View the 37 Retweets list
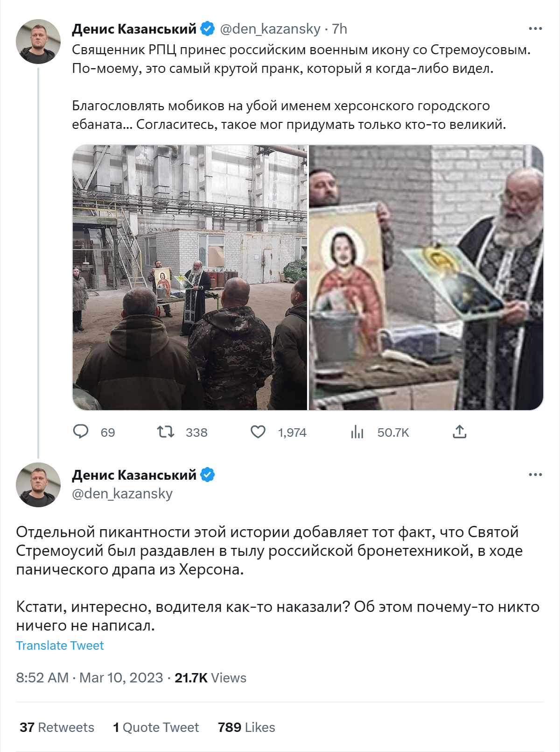 [x=57, y=727]
